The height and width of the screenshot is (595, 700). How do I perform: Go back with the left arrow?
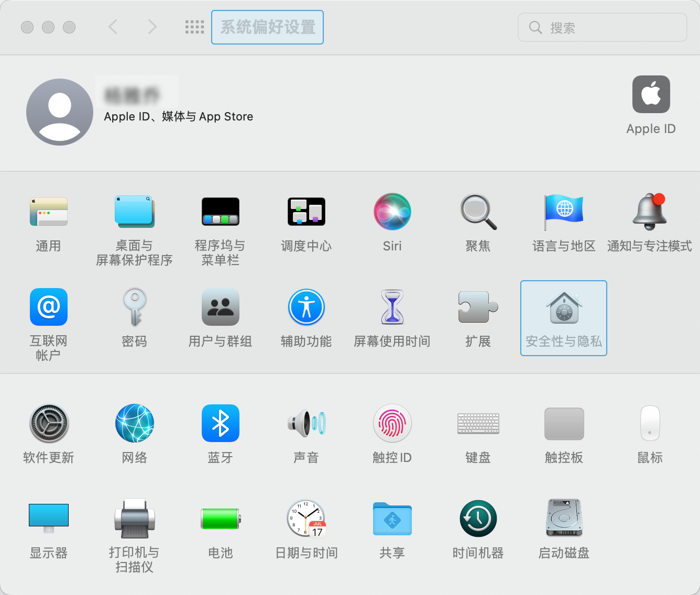(113, 27)
